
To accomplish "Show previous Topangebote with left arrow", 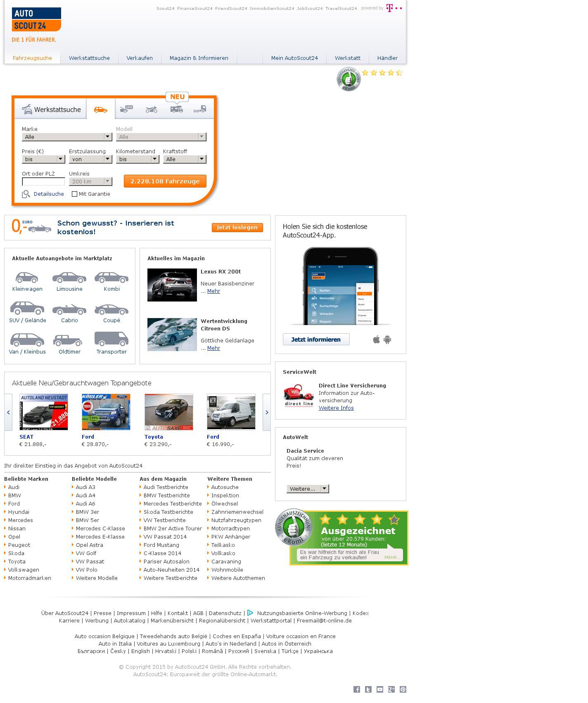I will tap(8, 412).
